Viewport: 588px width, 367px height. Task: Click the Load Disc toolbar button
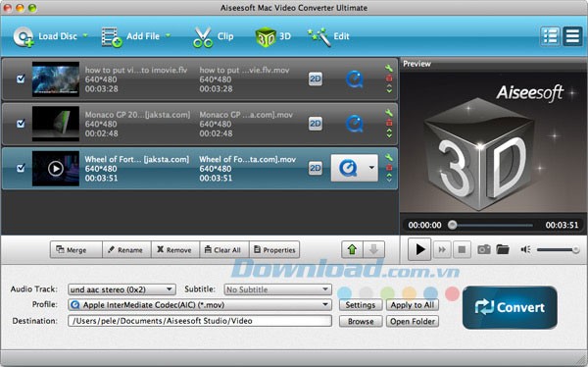(x=45, y=36)
